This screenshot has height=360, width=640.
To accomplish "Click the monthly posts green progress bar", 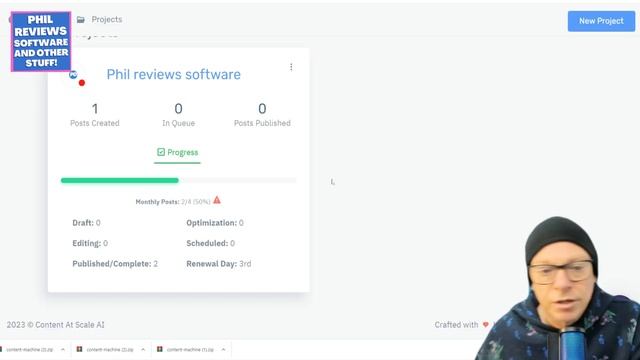I will coord(120,180).
